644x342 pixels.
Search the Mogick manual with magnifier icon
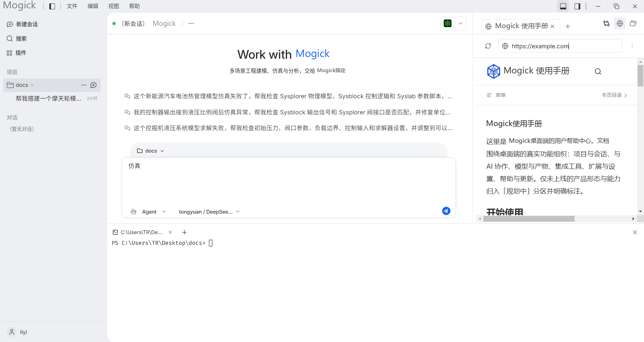coord(598,71)
